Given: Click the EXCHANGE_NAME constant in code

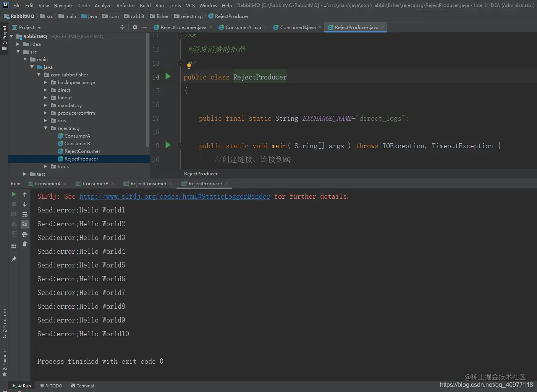Looking at the screenshot, I should (327, 118).
